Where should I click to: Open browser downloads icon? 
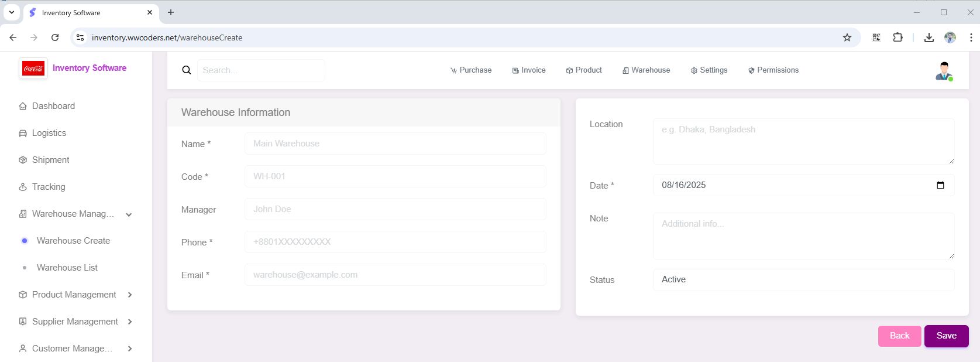point(929,37)
